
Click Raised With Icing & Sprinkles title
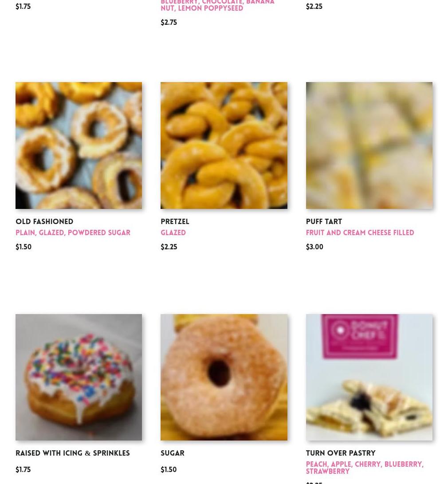point(72,453)
